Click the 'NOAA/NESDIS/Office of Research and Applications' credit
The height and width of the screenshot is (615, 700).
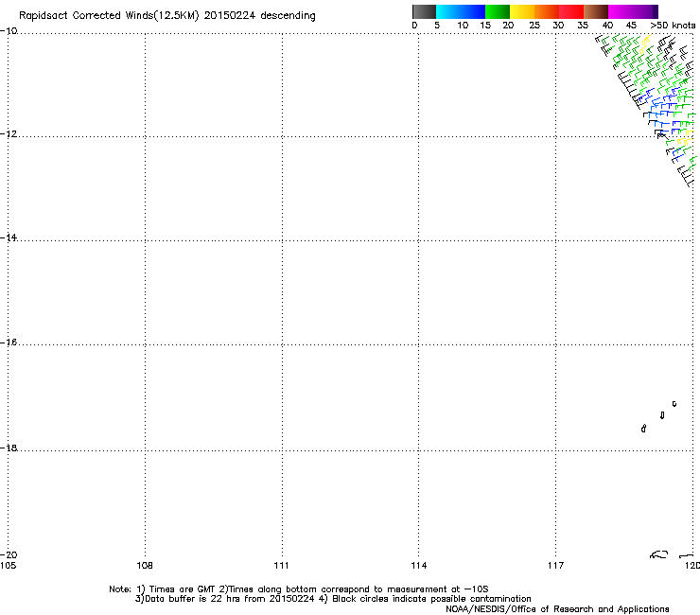(x=557, y=609)
